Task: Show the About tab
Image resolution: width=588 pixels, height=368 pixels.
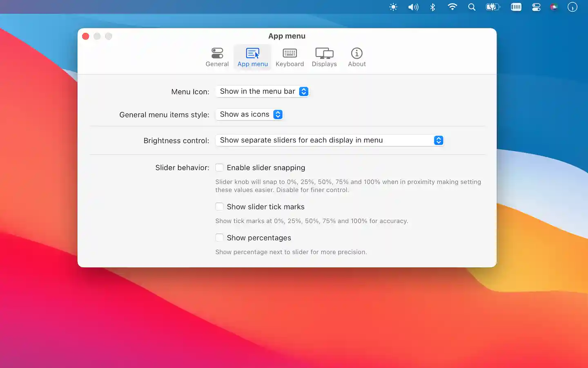Action: 356,57
